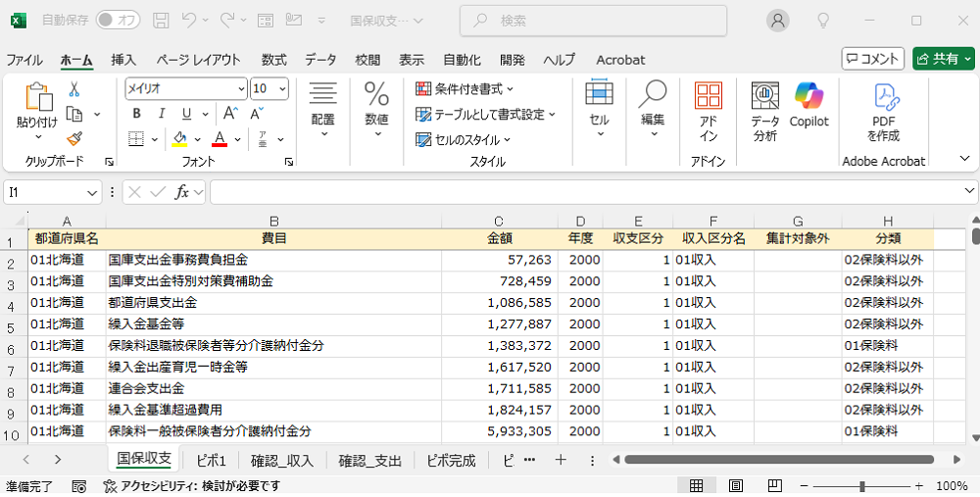Click the Save disk icon
The height and width of the screenshot is (497, 980).
[x=162, y=20]
